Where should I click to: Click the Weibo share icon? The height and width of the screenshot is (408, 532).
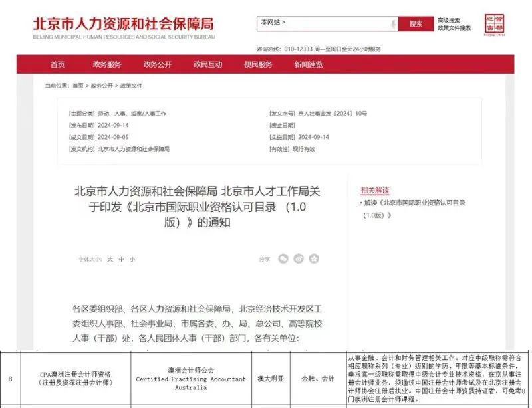(x=299, y=259)
